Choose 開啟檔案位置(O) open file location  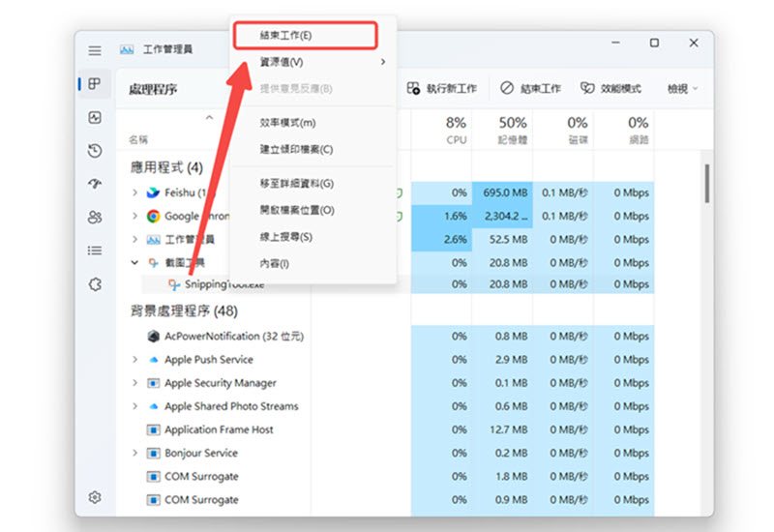[x=313, y=210]
